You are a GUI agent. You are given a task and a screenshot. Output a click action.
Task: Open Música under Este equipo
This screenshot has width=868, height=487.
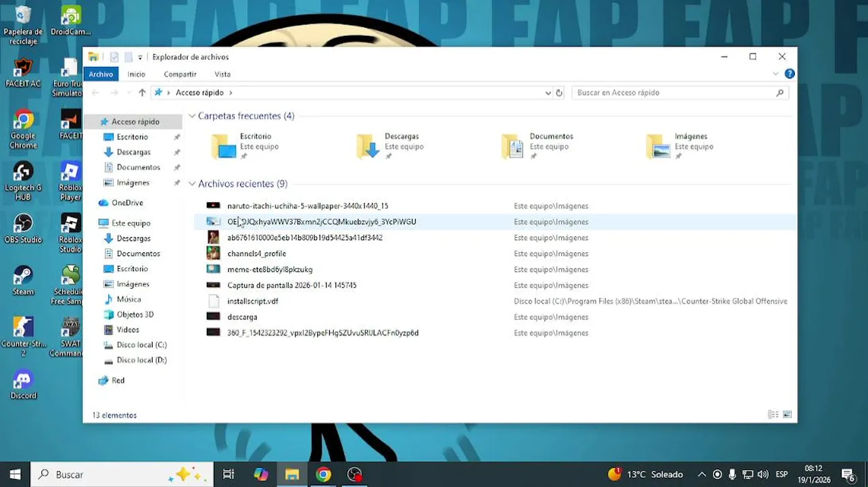click(128, 299)
